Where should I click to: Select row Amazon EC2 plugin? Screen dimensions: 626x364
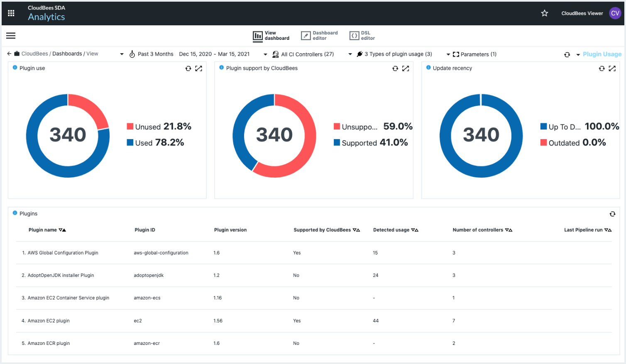tap(314, 320)
